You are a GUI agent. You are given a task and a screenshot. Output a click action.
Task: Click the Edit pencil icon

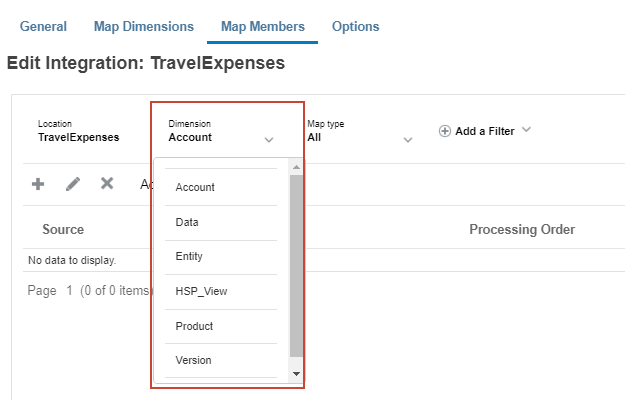click(x=73, y=184)
